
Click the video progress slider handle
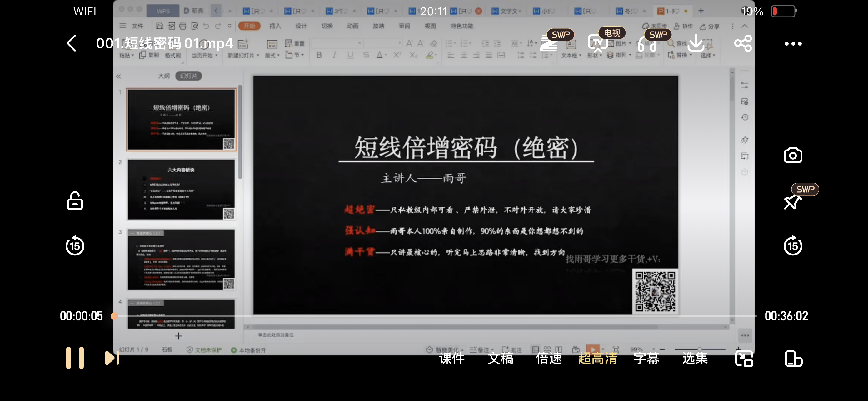click(115, 316)
